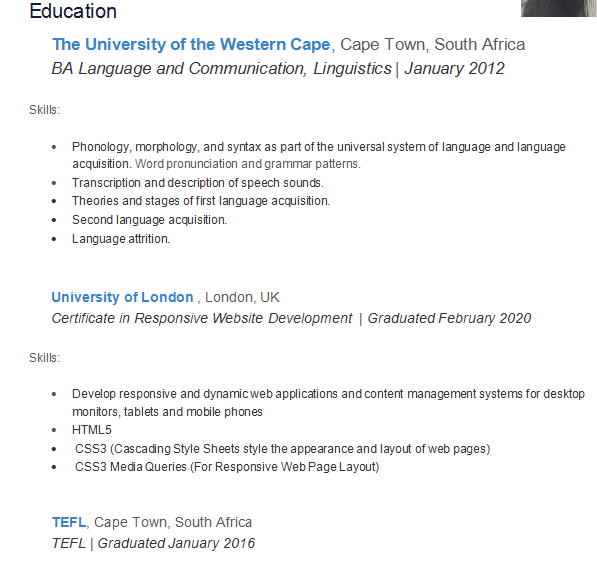Click the BA Language and Communication degree line
The image size is (597, 562).
[278, 69]
